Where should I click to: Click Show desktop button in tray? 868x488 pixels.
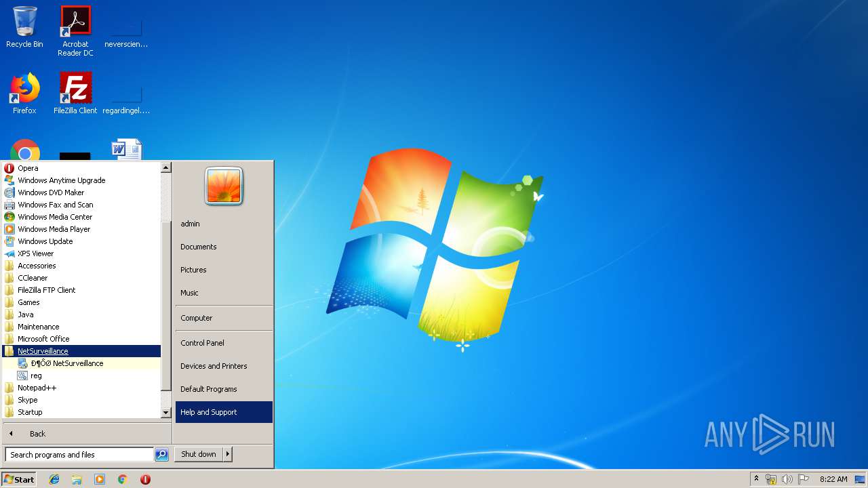coord(860,479)
